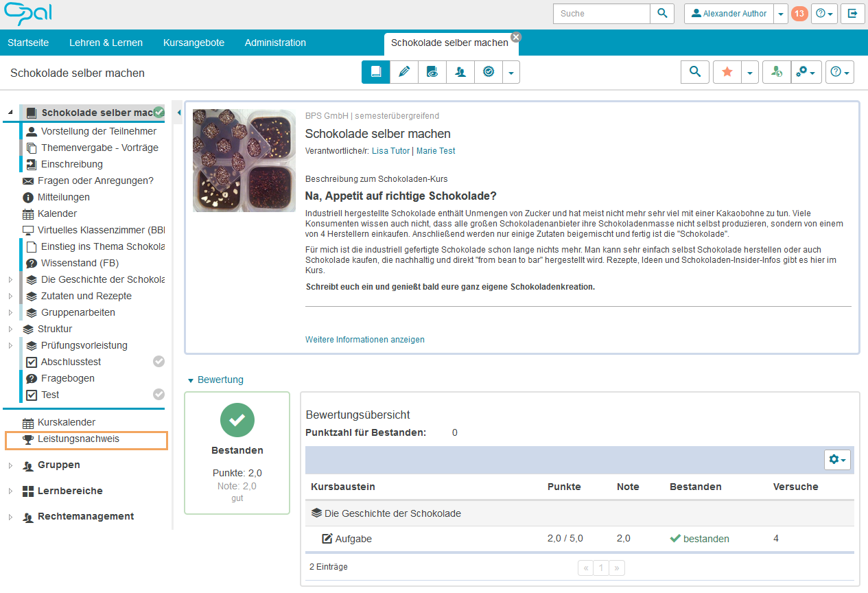Viewport: 868px width, 593px height.
Task: Click the assessment badge icon in course toolbar
Action: 489,72
